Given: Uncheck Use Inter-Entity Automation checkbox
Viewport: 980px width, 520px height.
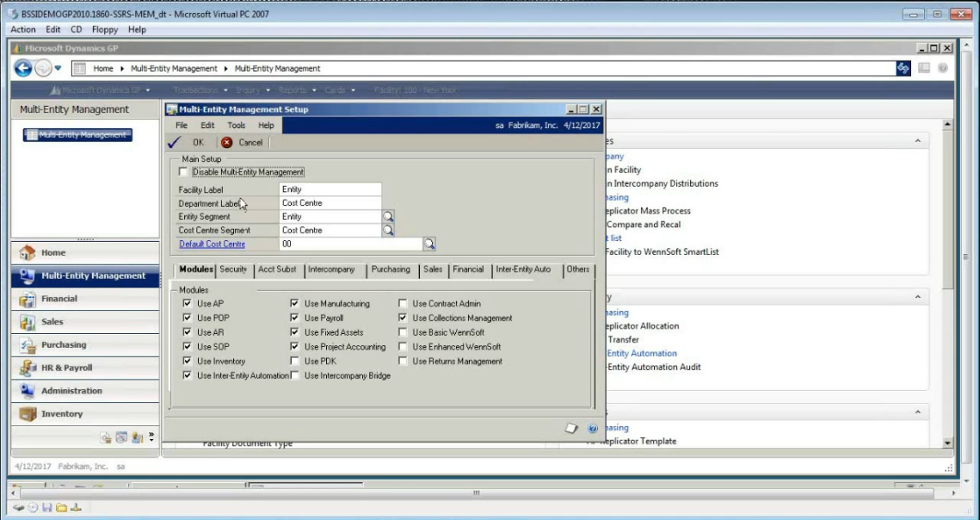Looking at the screenshot, I should click(x=187, y=375).
